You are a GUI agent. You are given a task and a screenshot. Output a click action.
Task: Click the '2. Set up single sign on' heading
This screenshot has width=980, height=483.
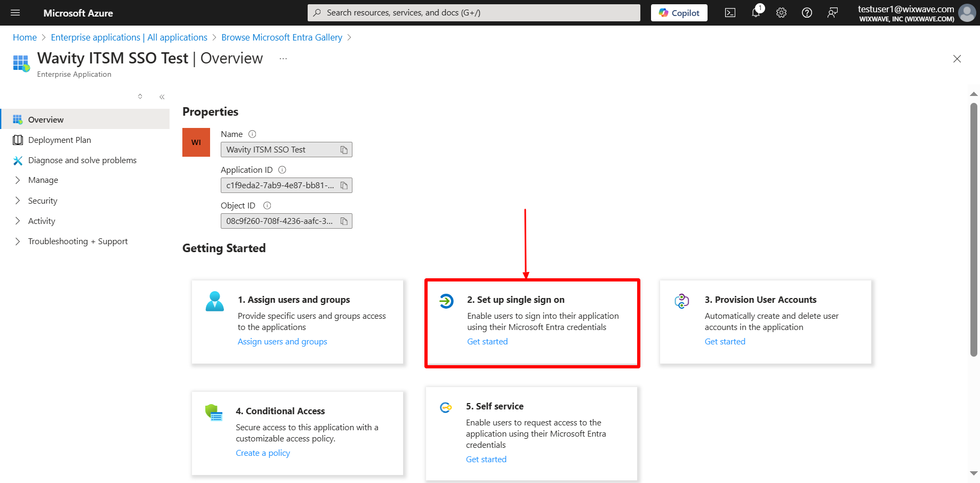[516, 300]
